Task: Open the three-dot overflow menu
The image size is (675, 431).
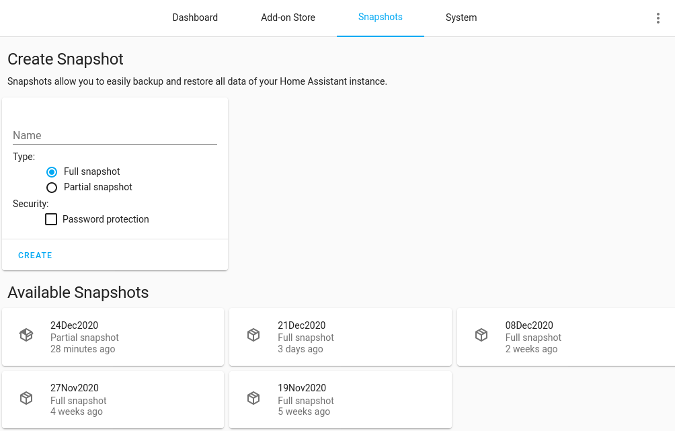Action: click(x=657, y=18)
